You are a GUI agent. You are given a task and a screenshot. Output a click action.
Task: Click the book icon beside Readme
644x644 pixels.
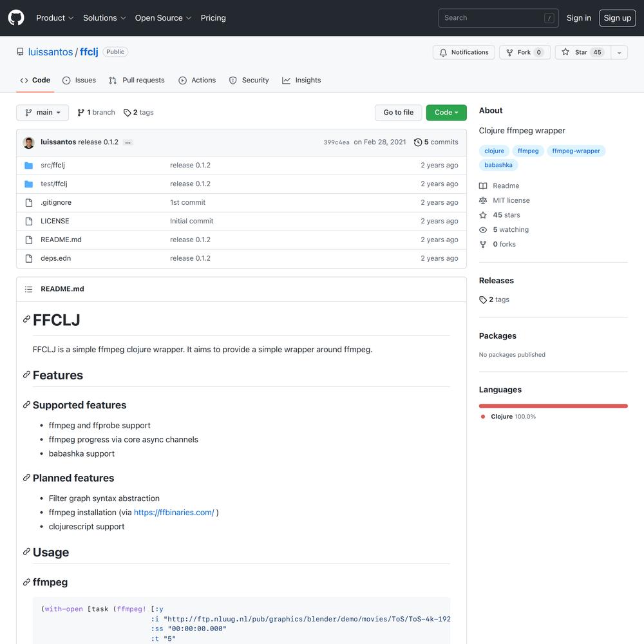(483, 186)
